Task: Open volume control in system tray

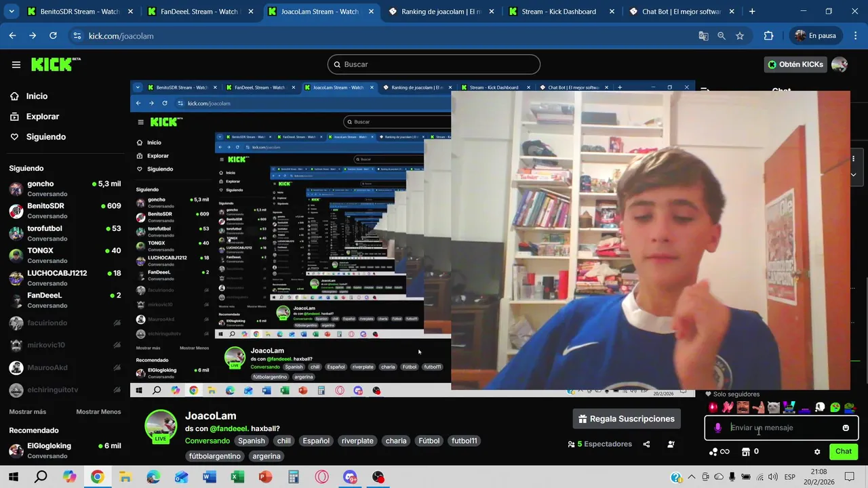Action: click(772, 477)
